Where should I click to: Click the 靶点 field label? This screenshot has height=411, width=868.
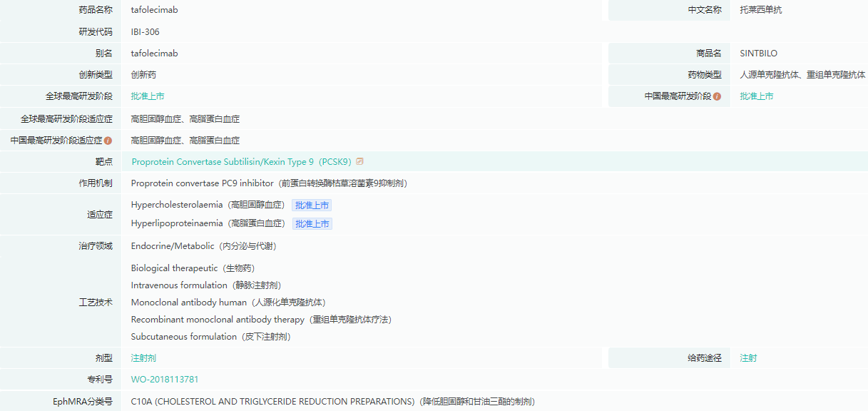(104, 162)
